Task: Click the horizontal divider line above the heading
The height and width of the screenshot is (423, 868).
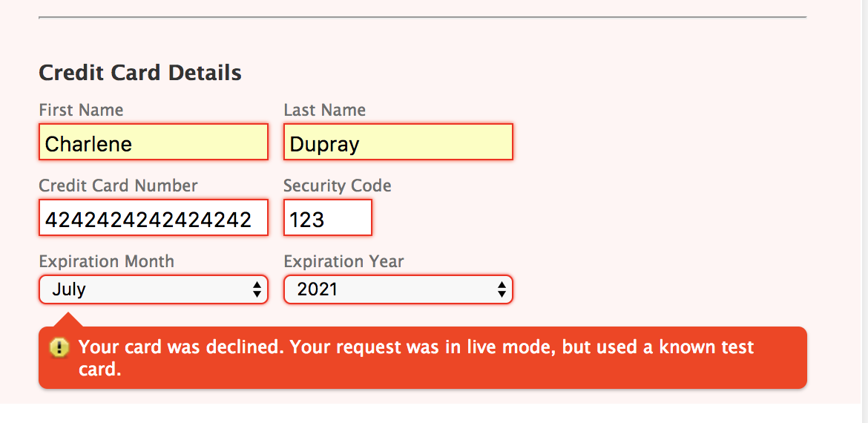Action: 421,16
